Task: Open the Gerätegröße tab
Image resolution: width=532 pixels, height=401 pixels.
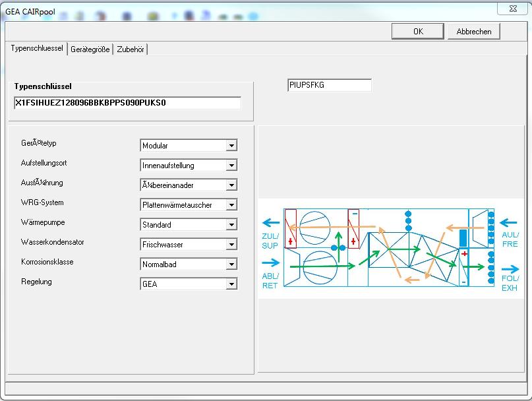Action: point(90,49)
